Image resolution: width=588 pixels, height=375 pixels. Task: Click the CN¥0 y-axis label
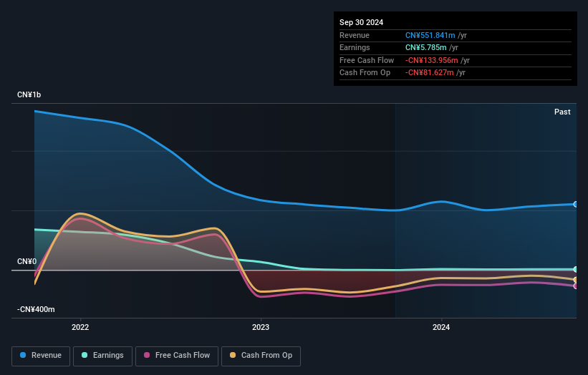(27, 261)
